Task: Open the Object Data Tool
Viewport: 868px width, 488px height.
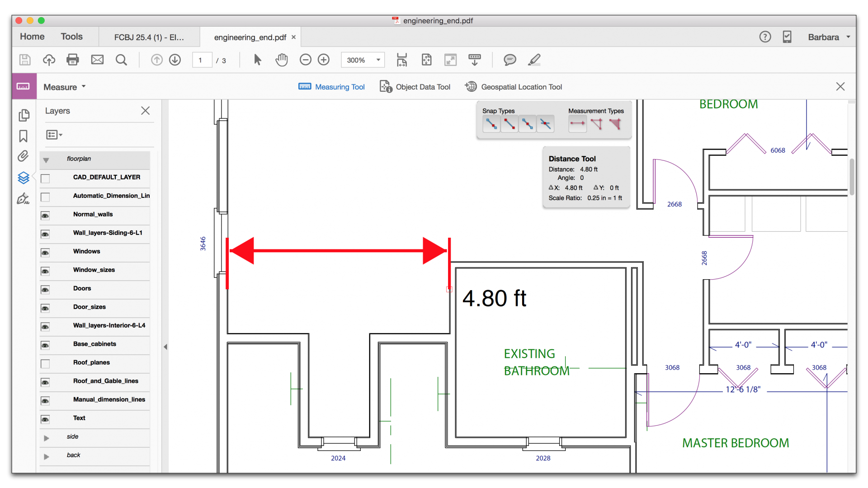Action: pyautogui.click(x=415, y=87)
